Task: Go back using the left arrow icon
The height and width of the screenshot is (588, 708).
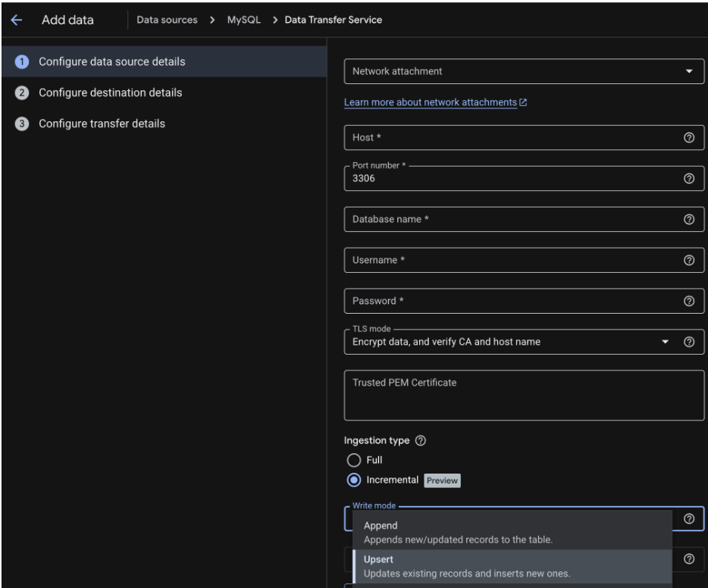Action: (x=16, y=20)
